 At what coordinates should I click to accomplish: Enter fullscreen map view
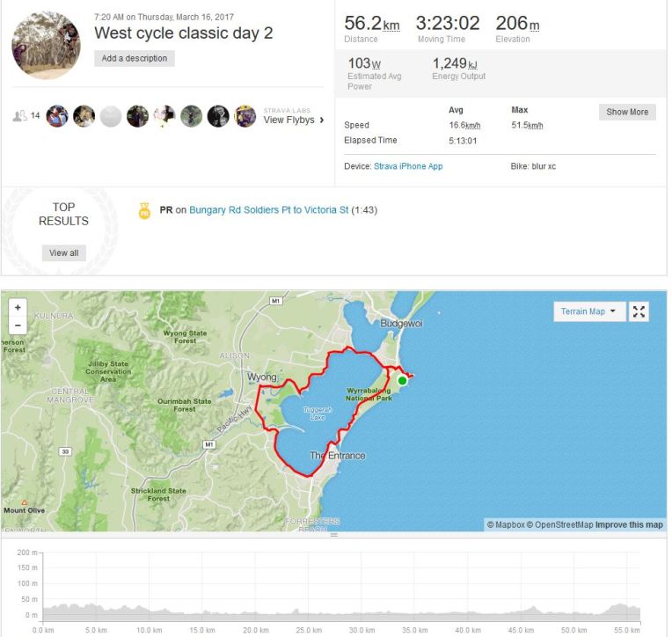(x=639, y=311)
